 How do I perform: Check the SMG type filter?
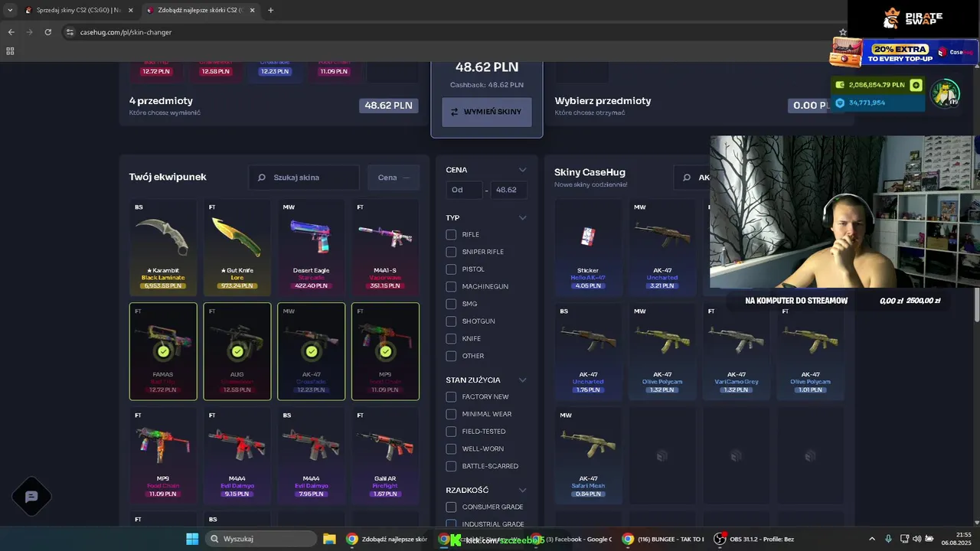(451, 304)
